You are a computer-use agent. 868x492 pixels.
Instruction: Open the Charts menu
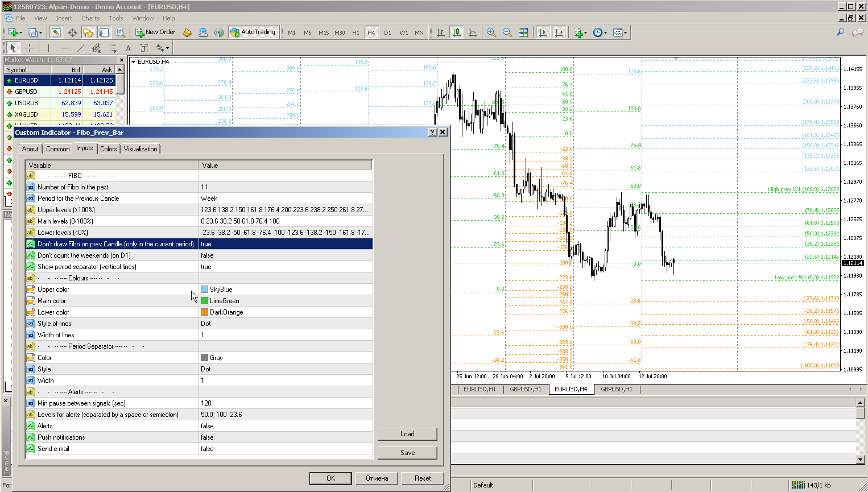(90, 18)
